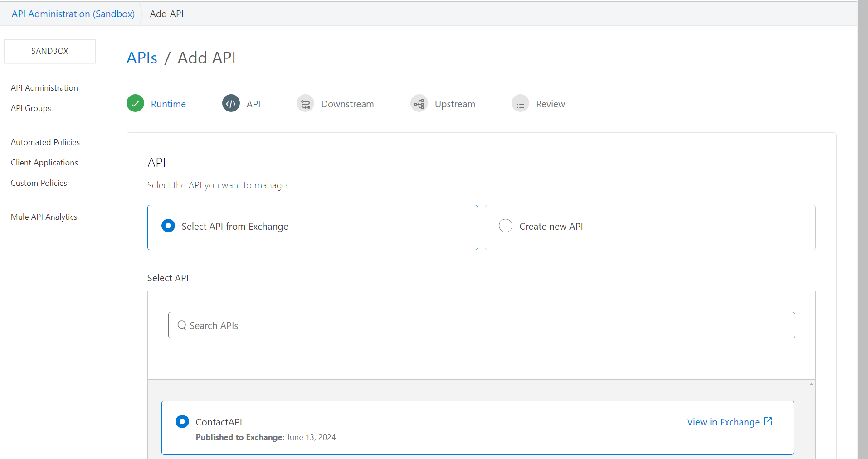868x459 pixels.
Task: Choose the Create new API option
Action: point(505,226)
